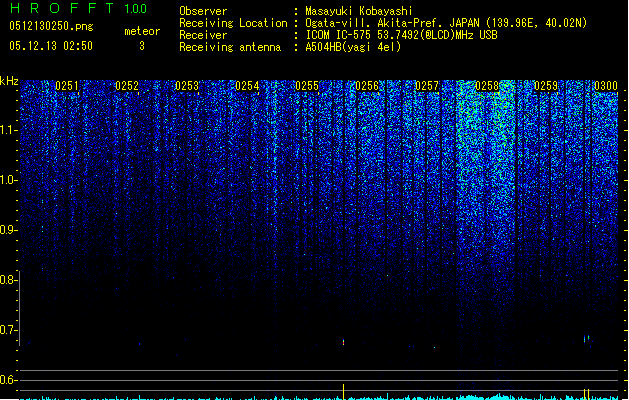
Task: Click the HROFFT 1.0.0 title text
Action: 78,8
